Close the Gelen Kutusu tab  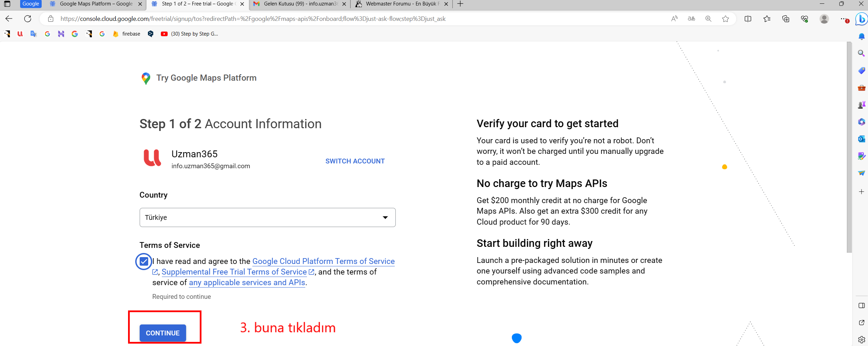tap(344, 4)
